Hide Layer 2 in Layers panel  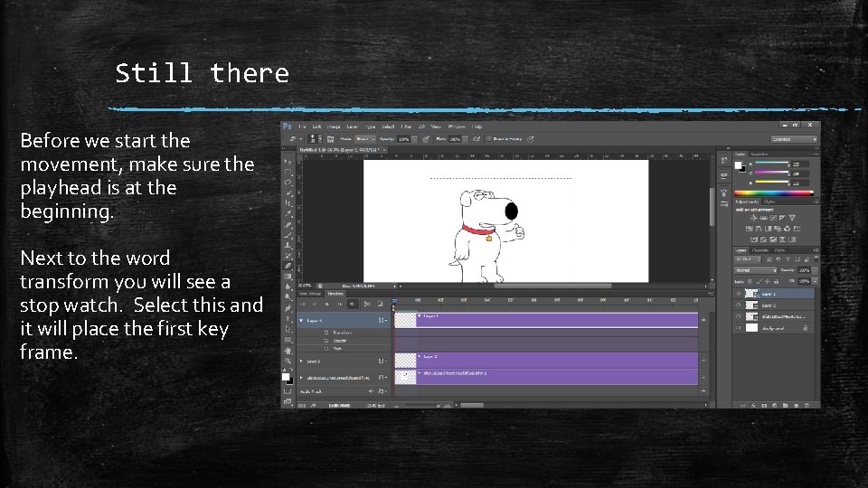[x=738, y=305]
